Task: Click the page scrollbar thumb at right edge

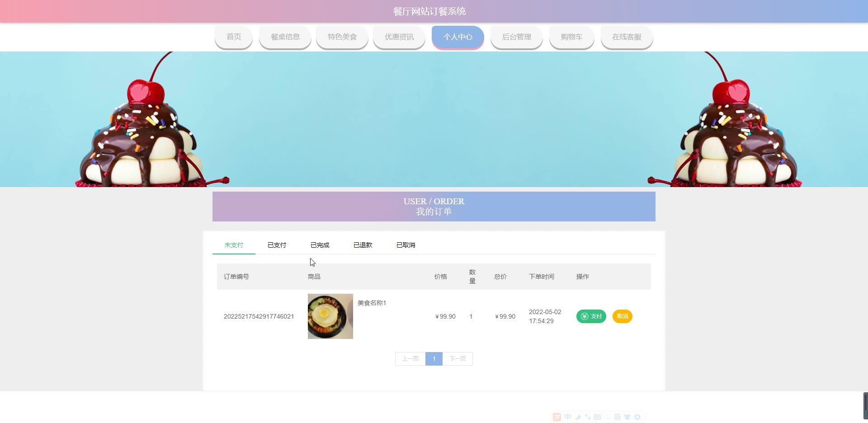Action: click(x=866, y=405)
